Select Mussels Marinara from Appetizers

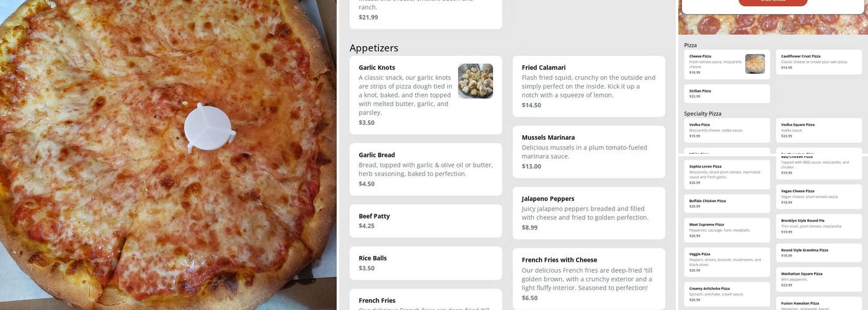589,152
